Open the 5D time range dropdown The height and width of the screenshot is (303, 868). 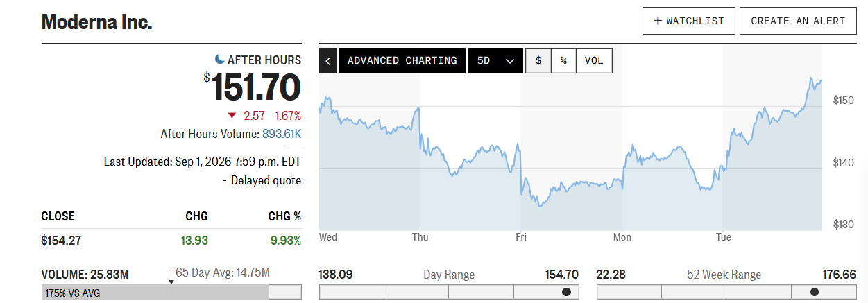(495, 60)
